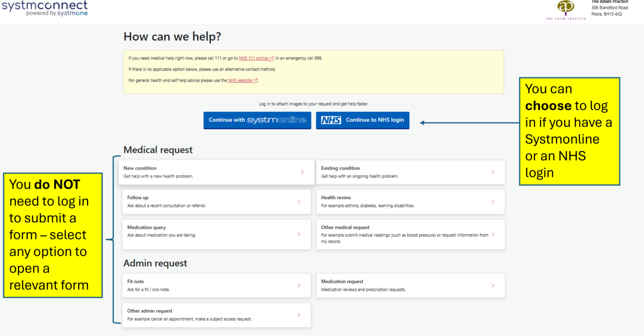Image resolution: width=644 pixels, height=336 pixels.
Task: Click the chevron on Medication query card
Action: tap(299, 234)
